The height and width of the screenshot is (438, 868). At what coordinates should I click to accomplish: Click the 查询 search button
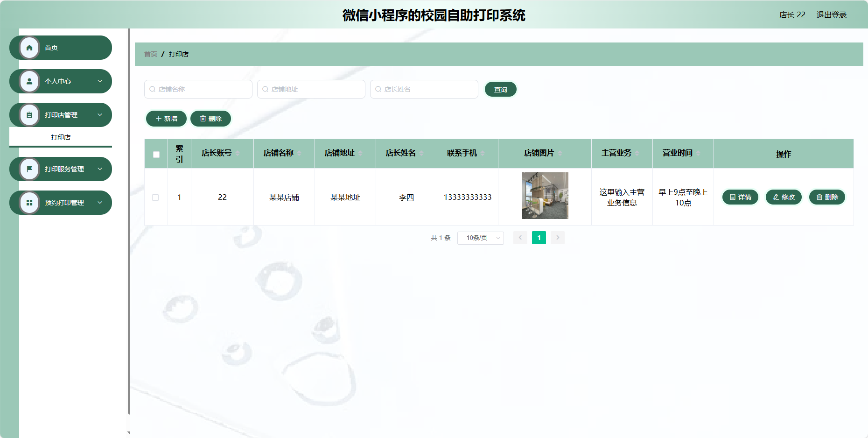pyautogui.click(x=501, y=90)
